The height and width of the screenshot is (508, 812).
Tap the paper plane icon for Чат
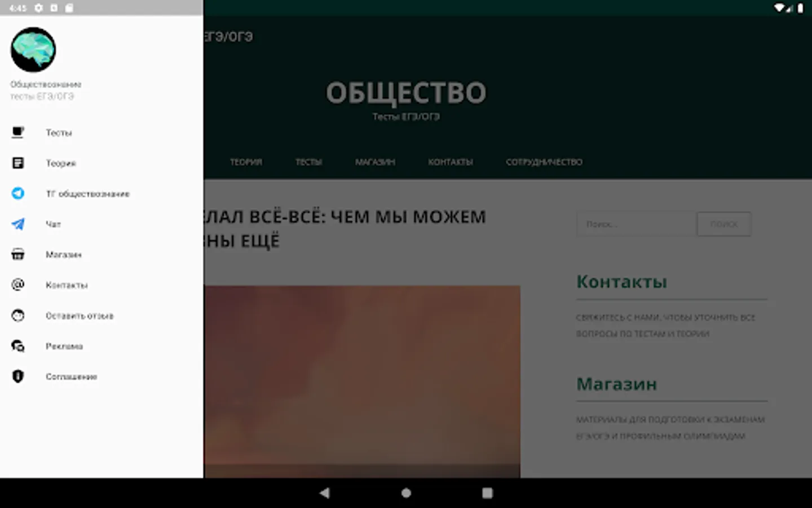pyautogui.click(x=18, y=224)
